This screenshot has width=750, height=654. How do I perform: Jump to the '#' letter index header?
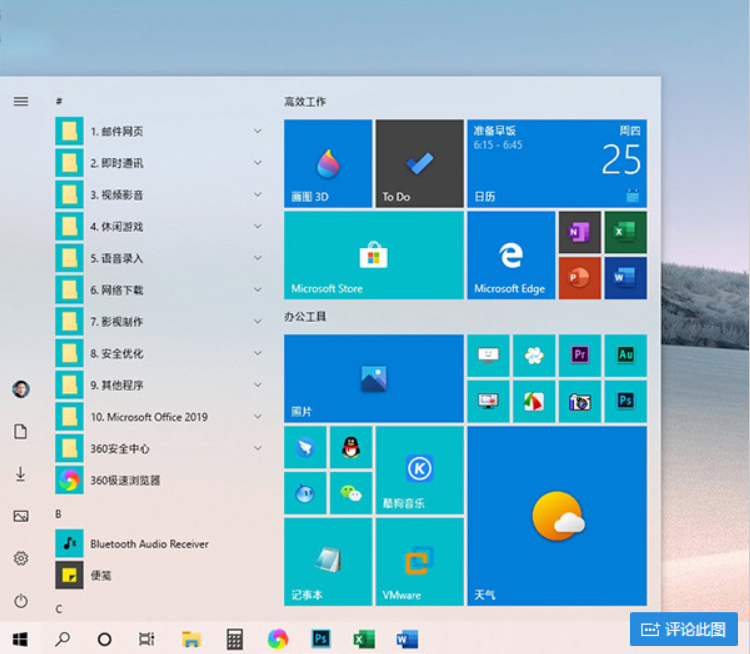click(x=59, y=101)
